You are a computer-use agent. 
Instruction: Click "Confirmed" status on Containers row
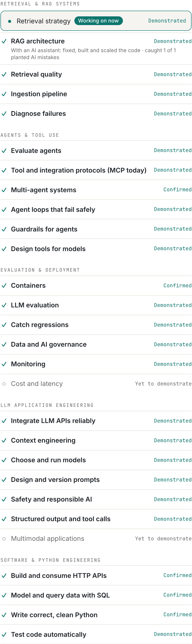pos(178,286)
